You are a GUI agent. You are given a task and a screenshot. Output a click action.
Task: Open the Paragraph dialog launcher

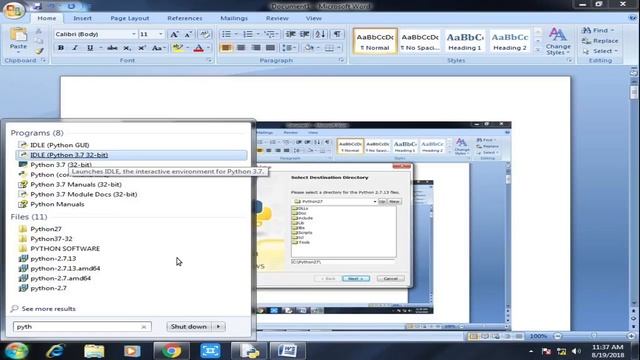pos(341,60)
